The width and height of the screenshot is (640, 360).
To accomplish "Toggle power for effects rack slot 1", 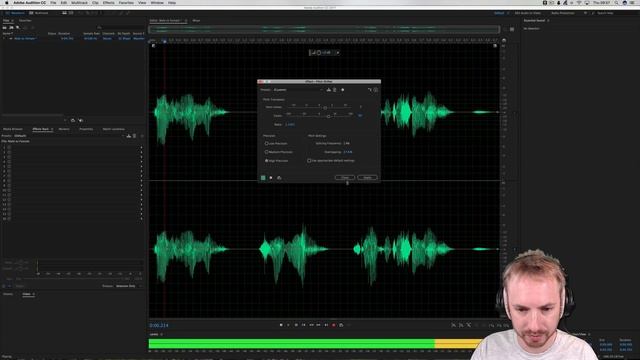I will pos(9,147).
